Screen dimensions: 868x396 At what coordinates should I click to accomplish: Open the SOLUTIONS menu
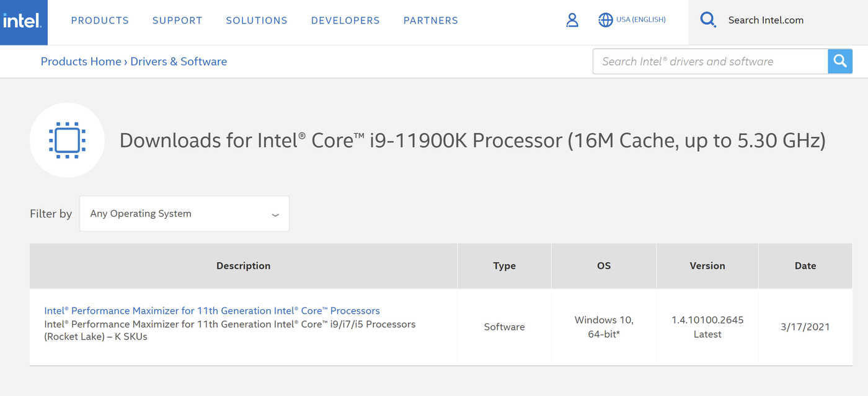pos(257,20)
